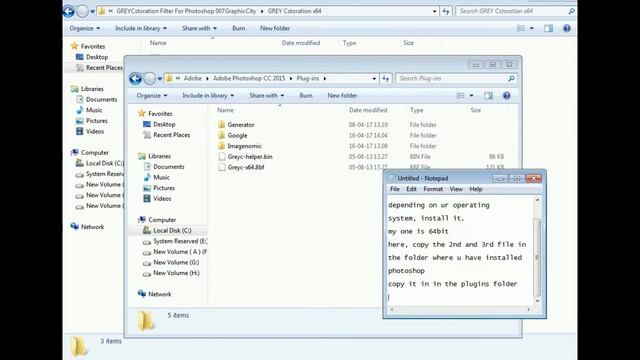Screen dimensions: 640x360
Task: Click Notepad horizontal scroll right arrow
Action: tap(528, 309)
